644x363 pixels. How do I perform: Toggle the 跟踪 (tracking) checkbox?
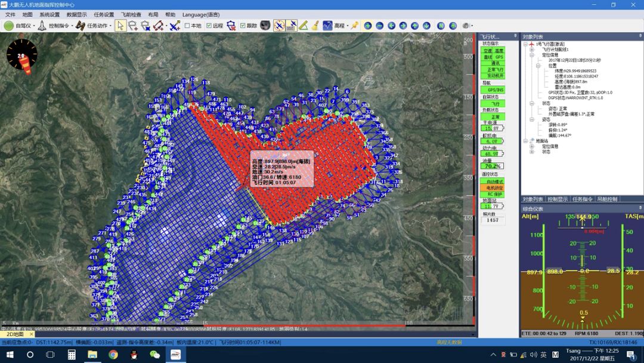coord(243,26)
